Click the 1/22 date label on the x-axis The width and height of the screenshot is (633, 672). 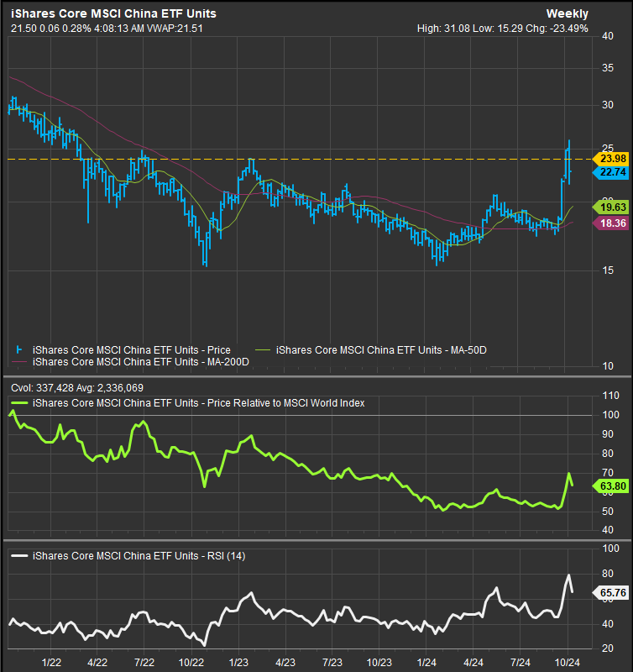(51, 662)
